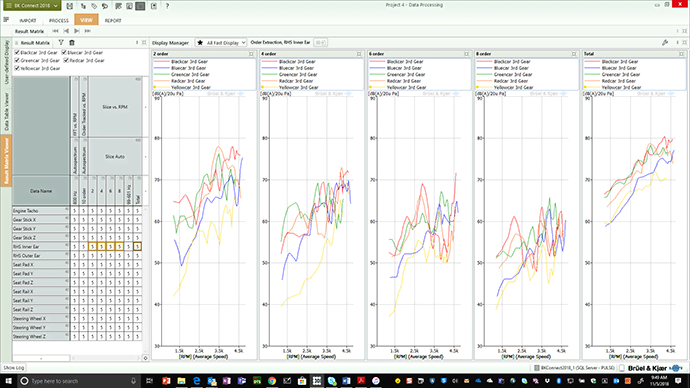Open the Data Table Viewer side tab
The width and height of the screenshot is (690, 388).
pyautogui.click(x=6, y=111)
